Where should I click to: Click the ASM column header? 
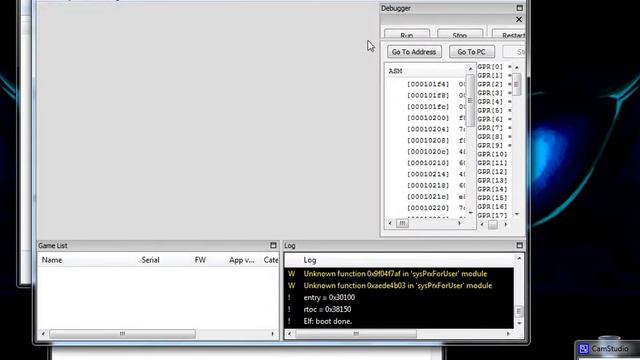coord(395,71)
